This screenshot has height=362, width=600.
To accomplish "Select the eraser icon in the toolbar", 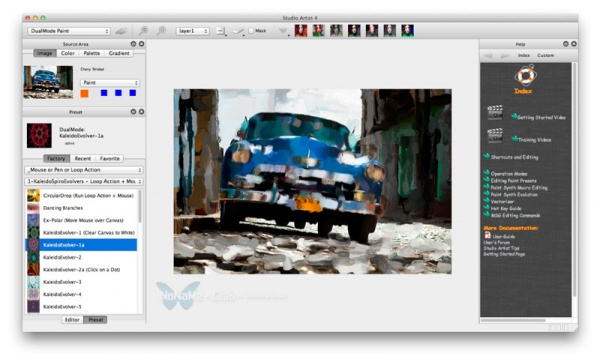I will tap(239, 31).
